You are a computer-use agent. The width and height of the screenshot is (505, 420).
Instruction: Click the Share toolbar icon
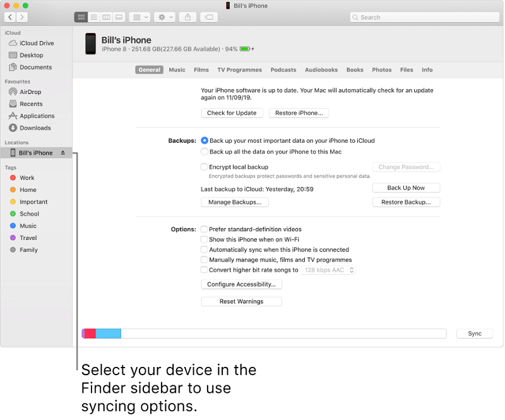click(x=187, y=17)
